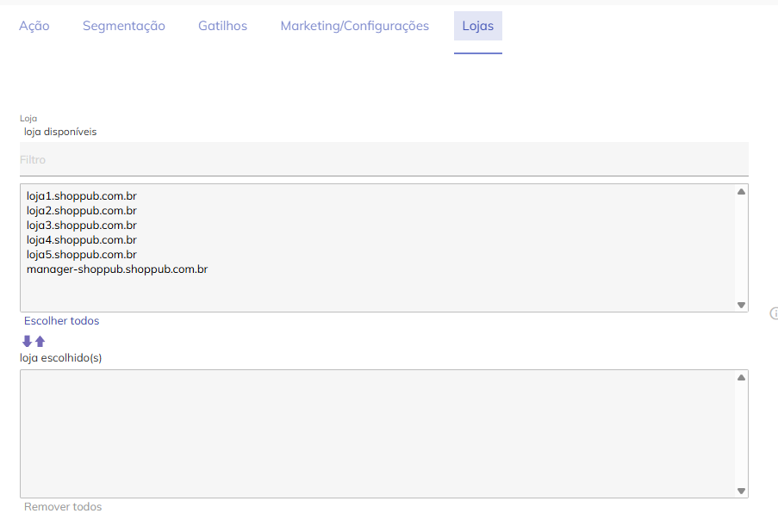Click the info icon at right edge

click(x=774, y=314)
